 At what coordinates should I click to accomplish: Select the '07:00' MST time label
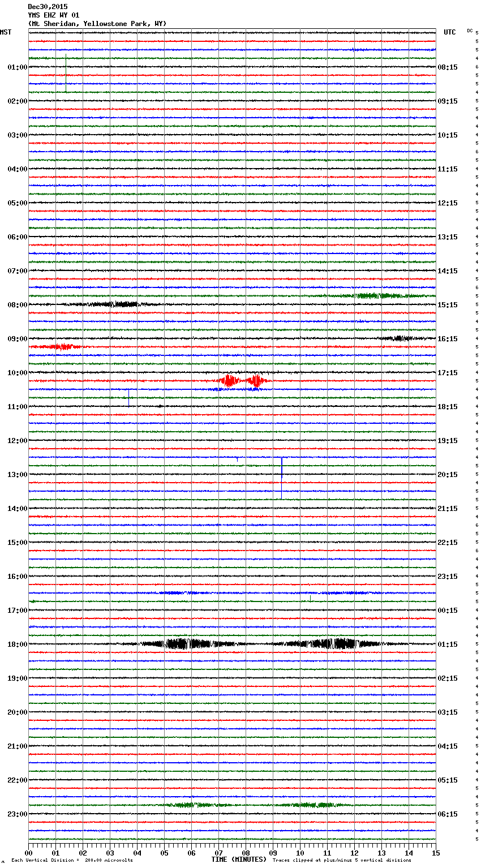pyautogui.click(x=18, y=271)
